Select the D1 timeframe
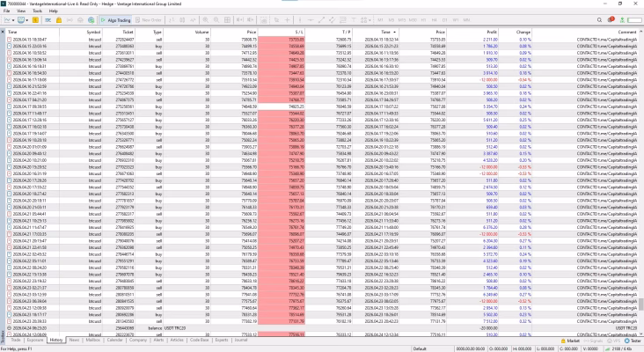 (x=445, y=19)
